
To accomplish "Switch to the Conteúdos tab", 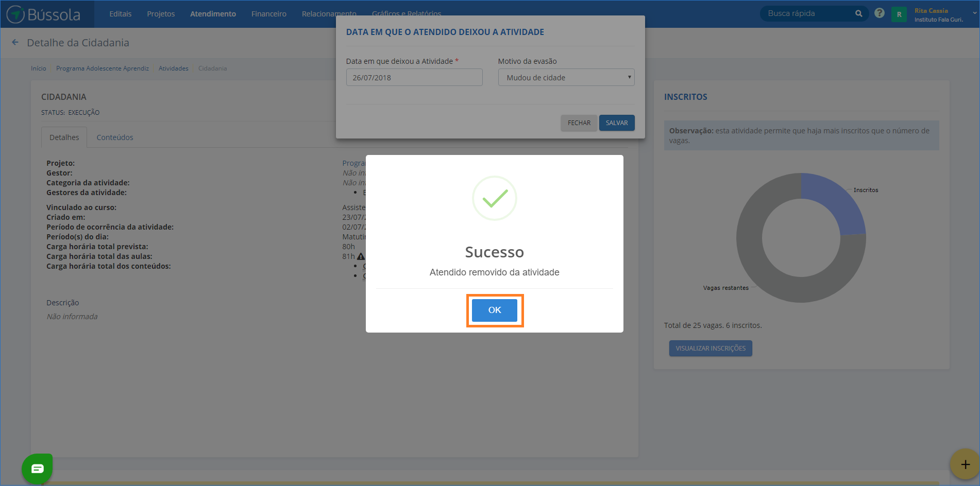I will 115,137.
